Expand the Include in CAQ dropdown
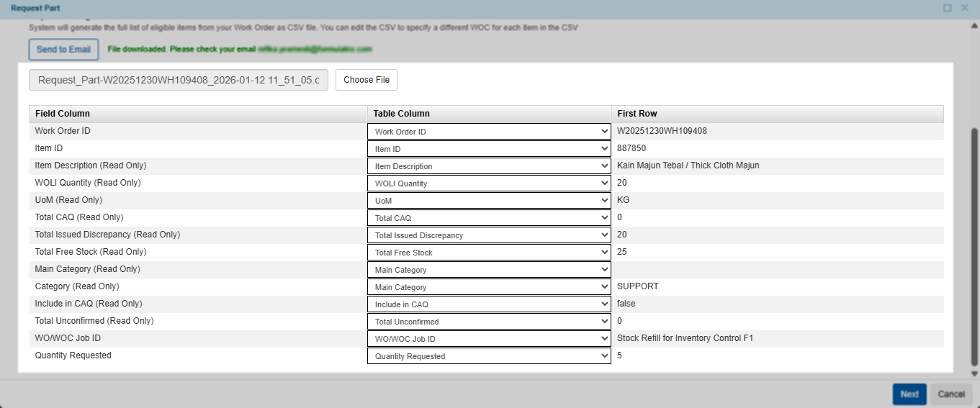The height and width of the screenshot is (408, 980). tap(489, 304)
